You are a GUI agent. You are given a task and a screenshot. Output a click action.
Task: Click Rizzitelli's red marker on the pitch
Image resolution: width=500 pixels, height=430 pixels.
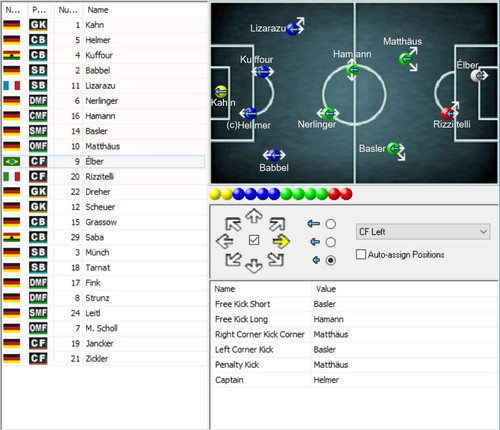(447, 113)
